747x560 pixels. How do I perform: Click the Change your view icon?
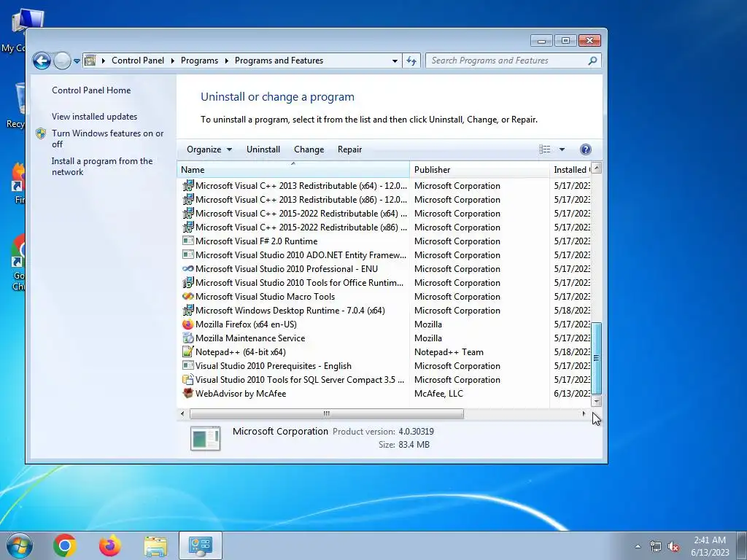[544, 149]
